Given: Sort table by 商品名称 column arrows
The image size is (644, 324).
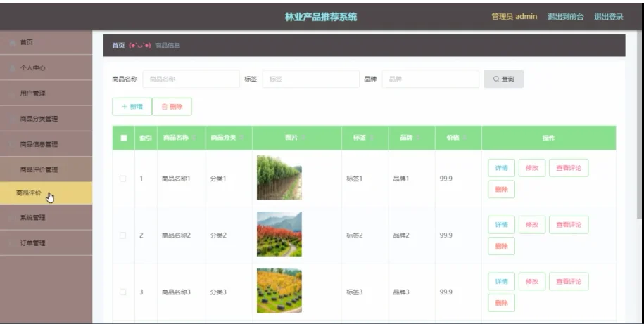Looking at the screenshot, I should [x=194, y=138].
